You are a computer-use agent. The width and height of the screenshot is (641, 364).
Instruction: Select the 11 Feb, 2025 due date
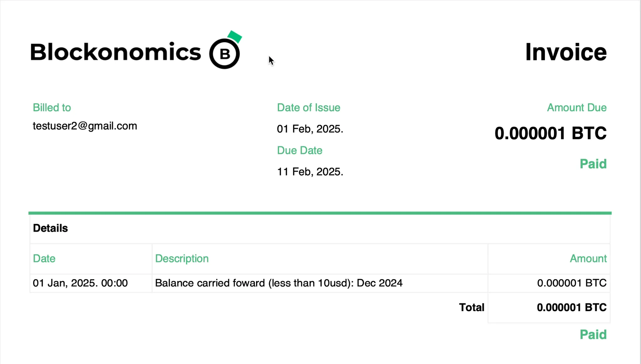tap(310, 172)
